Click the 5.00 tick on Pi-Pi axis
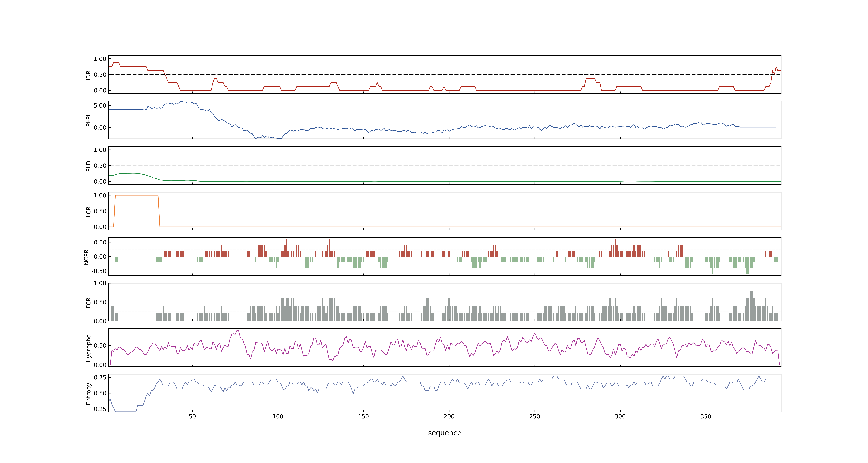 pos(100,105)
